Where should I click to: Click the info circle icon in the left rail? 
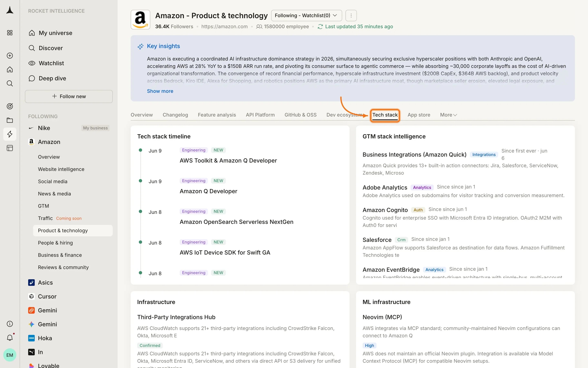(10, 324)
